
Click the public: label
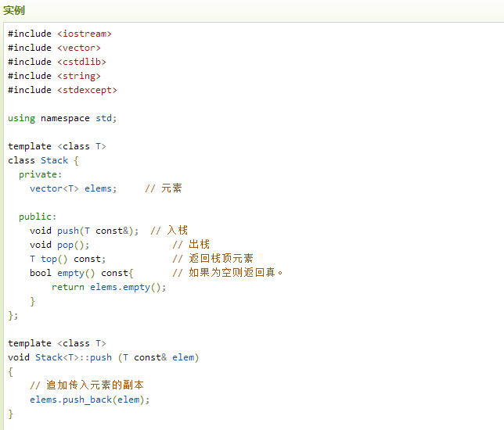pyautogui.click(x=38, y=217)
